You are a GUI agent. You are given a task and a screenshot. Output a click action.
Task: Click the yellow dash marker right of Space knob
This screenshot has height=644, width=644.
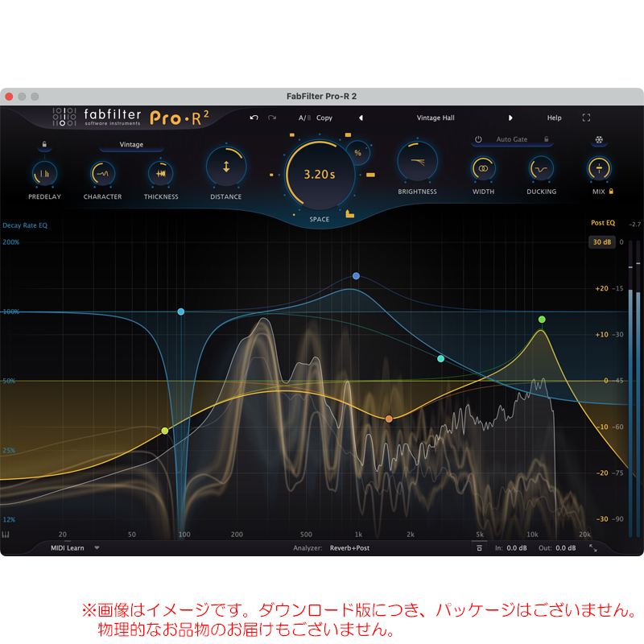pyautogui.click(x=370, y=175)
